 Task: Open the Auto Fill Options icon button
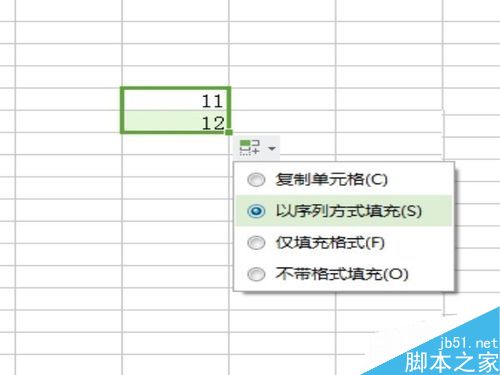point(250,147)
